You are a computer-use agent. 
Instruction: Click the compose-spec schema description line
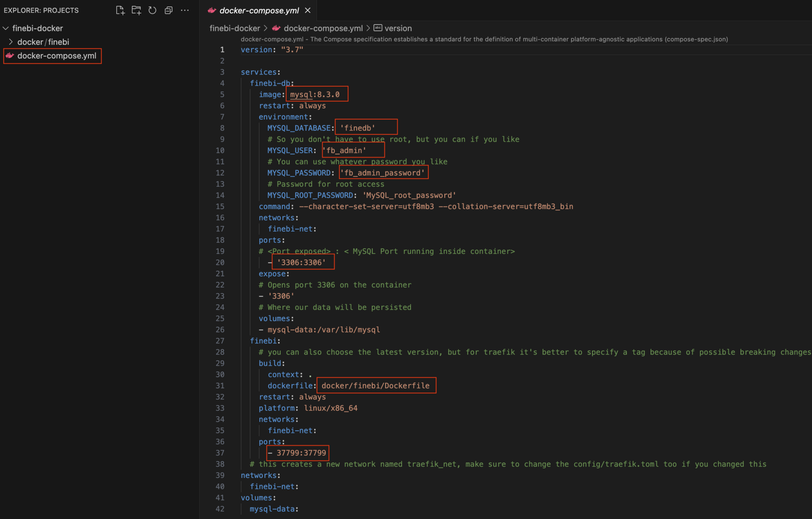pos(484,39)
